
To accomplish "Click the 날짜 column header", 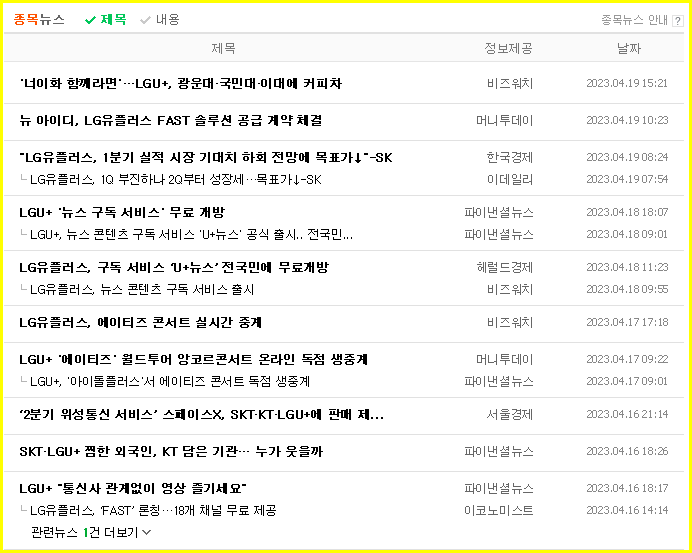I will coord(629,48).
